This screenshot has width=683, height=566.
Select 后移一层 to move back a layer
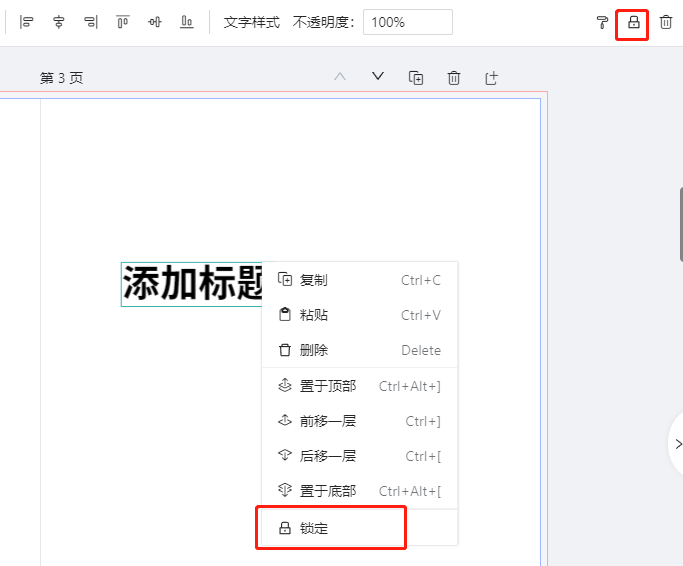point(360,456)
